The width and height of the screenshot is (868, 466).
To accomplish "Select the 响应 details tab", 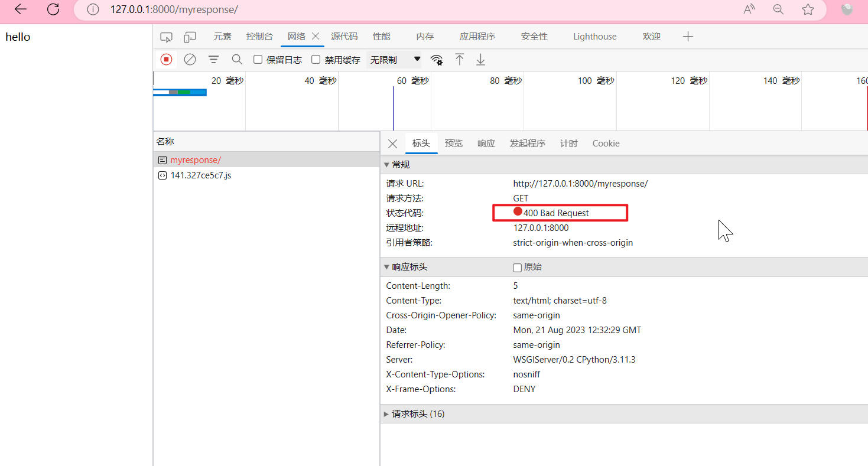I will point(486,144).
